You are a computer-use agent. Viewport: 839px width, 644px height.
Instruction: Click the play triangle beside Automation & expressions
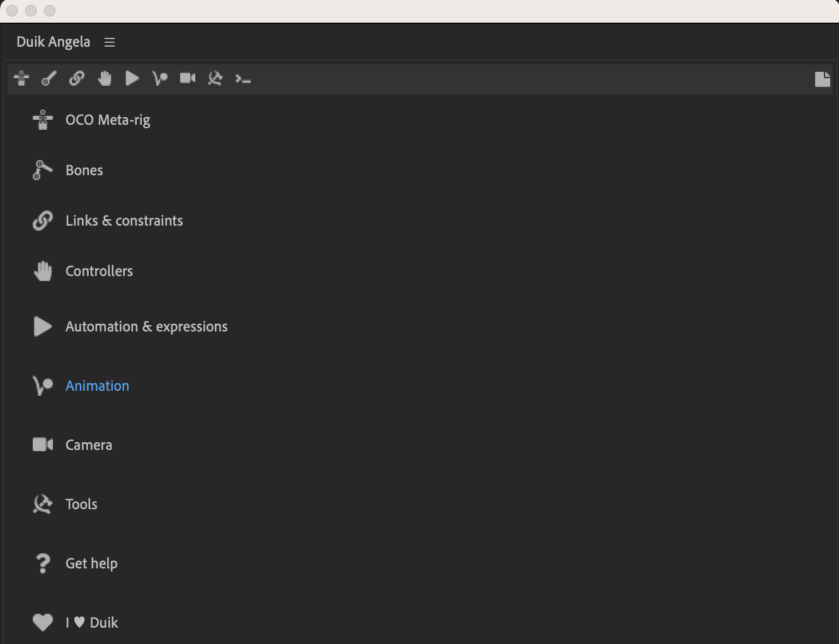pos(42,326)
